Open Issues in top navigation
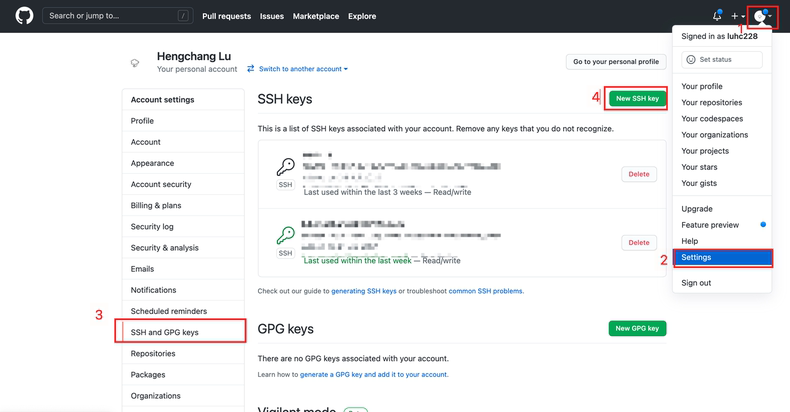This screenshot has height=412, width=790. pos(272,16)
